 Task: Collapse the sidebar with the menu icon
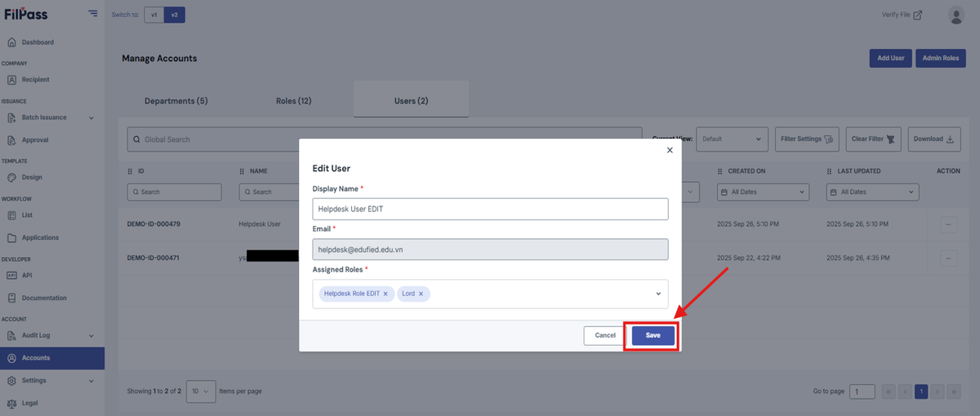[92, 14]
